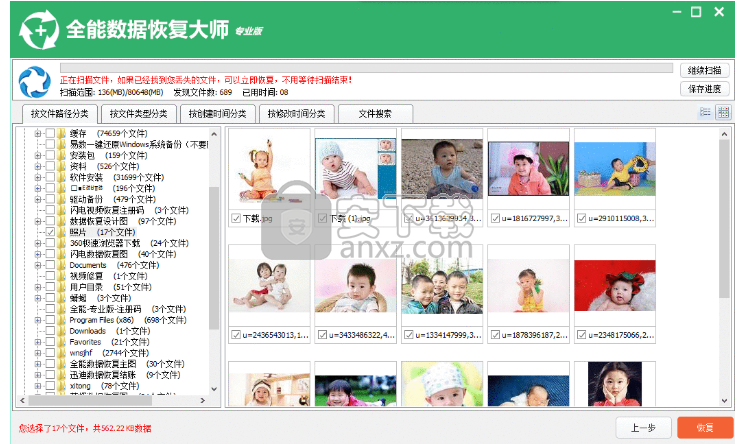Screen dimensions: 739x444
Task: Select the 全能-专业版-注册码 tree row
Action: [x=128, y=309]
